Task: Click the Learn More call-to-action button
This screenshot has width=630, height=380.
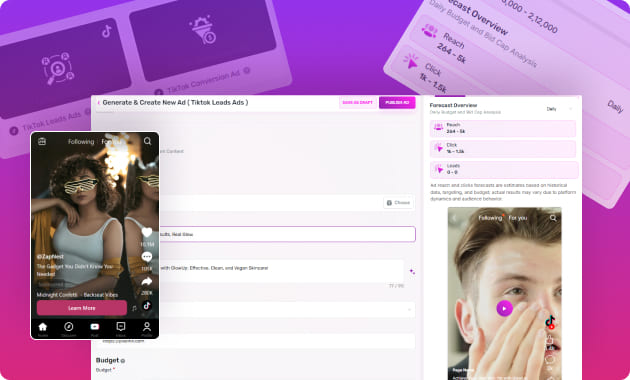Action: pyautogui.click(x=82, y=308)
